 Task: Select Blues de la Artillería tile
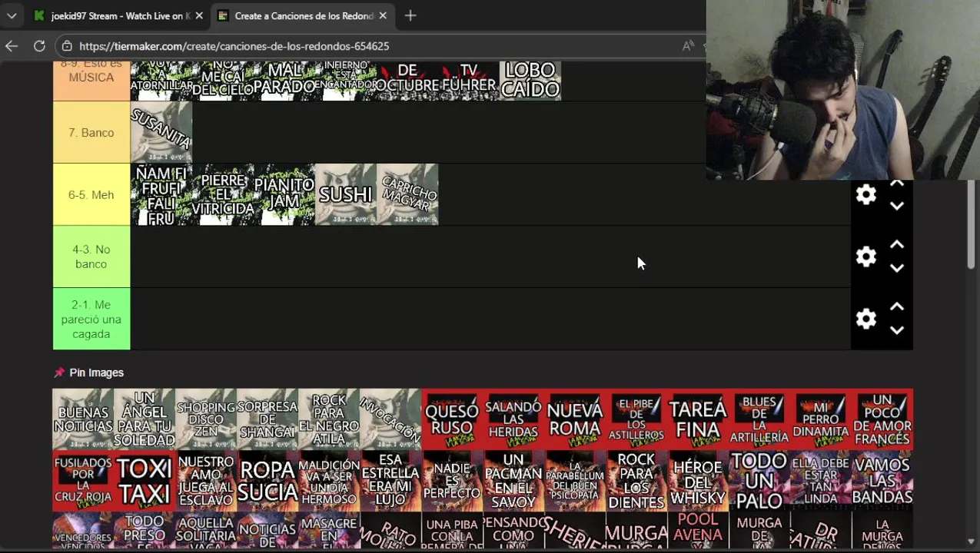(759, 419)
